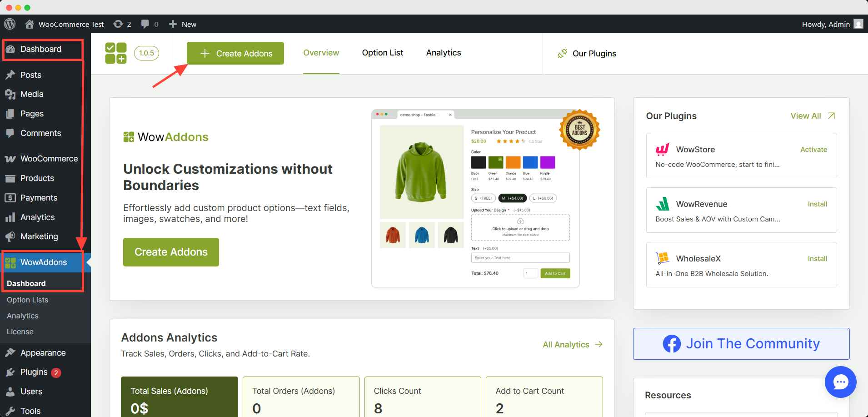Select the M (+$4.00) size option
Image resolution: width=868 pixels, height=417 pixels.
pyautogui.click(x=513, y=198)
